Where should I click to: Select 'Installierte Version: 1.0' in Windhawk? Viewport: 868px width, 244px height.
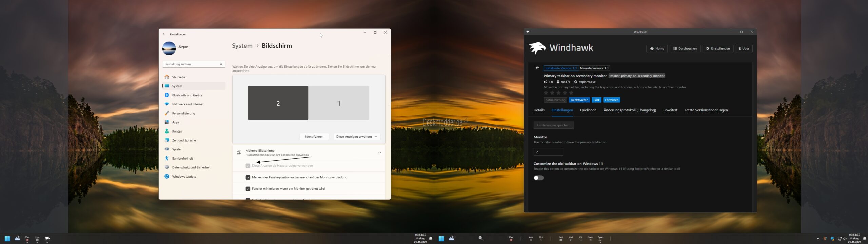(x=561, y=68)
